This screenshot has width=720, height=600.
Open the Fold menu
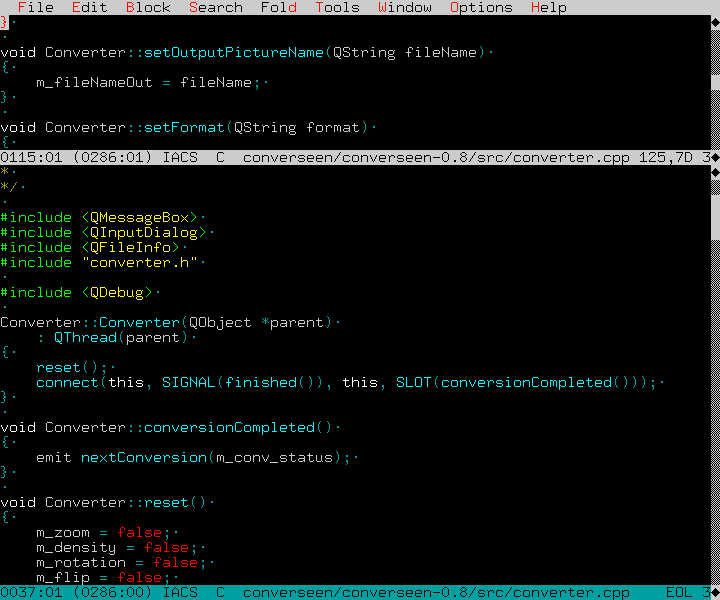[278, 7]
